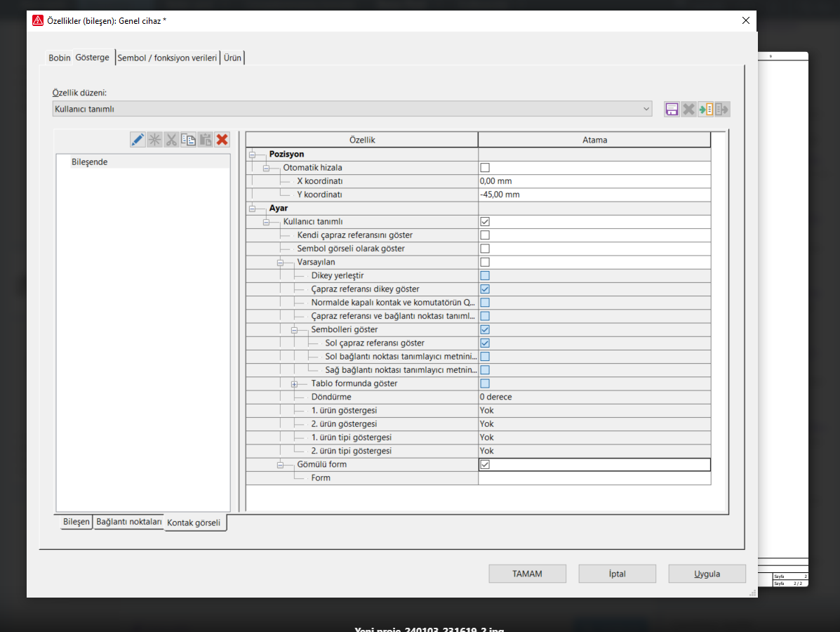This screenshot has width=840, height=632.
Task: Open the Özellik düzeni dropdown
Action: point(352,109)
